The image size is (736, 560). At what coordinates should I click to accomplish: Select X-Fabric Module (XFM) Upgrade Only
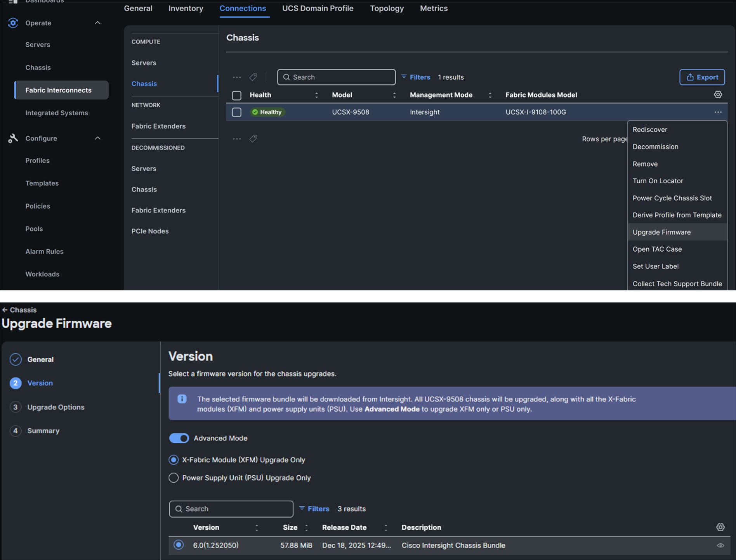pyautogui.click(x=174, y=460)
